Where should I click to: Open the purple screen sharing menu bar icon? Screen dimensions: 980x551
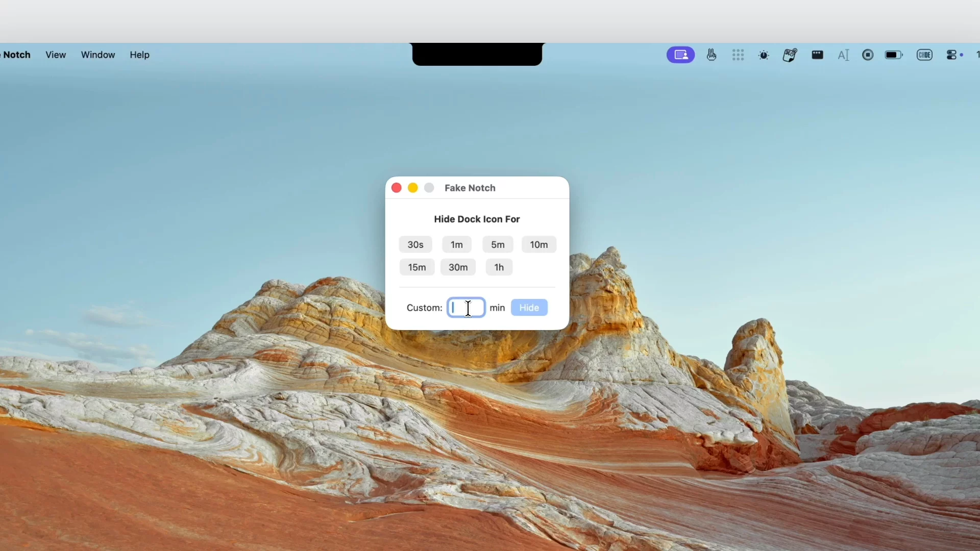[680, 55]
